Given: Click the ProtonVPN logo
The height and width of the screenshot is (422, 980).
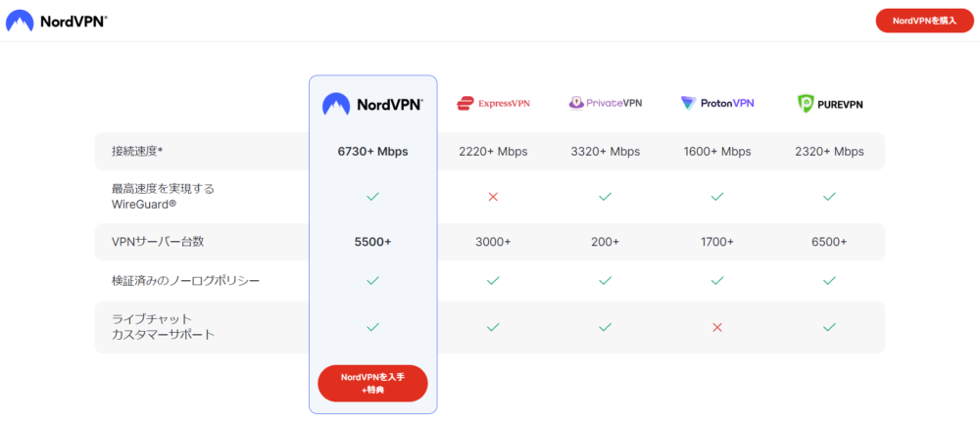Looking at the screenshot, I should (x=717, y=103).
